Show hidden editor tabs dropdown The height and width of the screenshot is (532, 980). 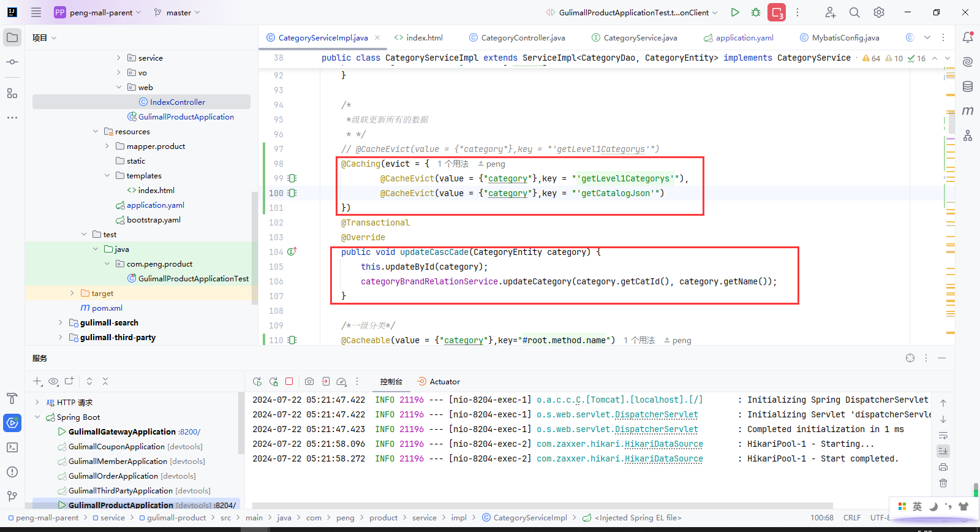tap(927, 37)
